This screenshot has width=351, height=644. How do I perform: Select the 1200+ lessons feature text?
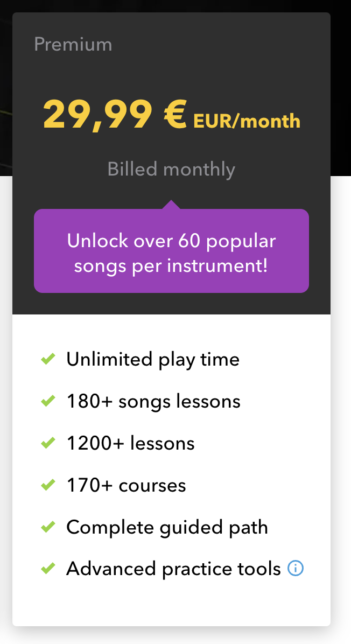(130, 443)
